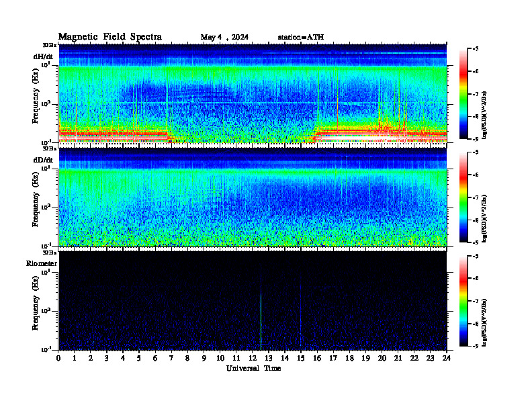The width and height of the screenshot is (532, 411).
Task: Select the date text "May 4 , 2024"
Action: coord(224,38)
